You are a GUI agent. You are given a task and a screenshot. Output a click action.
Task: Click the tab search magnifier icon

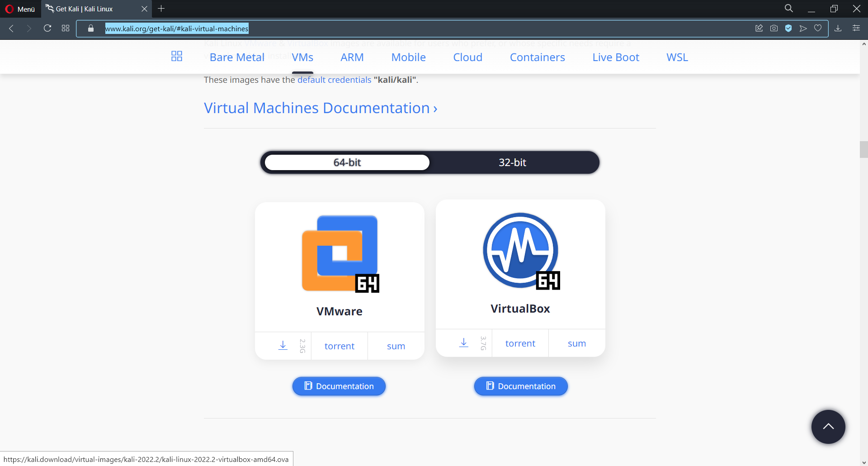tap(789, 9)
